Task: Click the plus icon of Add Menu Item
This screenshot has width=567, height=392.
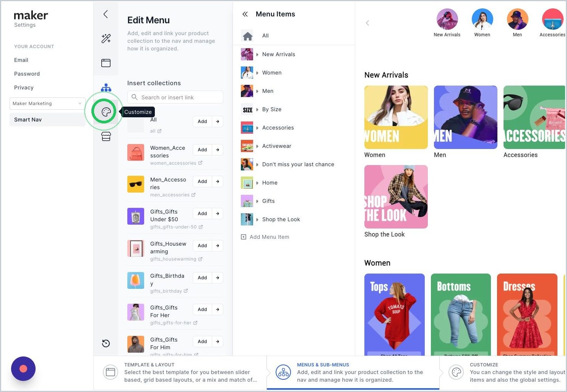Action: [x=244, y=237]
